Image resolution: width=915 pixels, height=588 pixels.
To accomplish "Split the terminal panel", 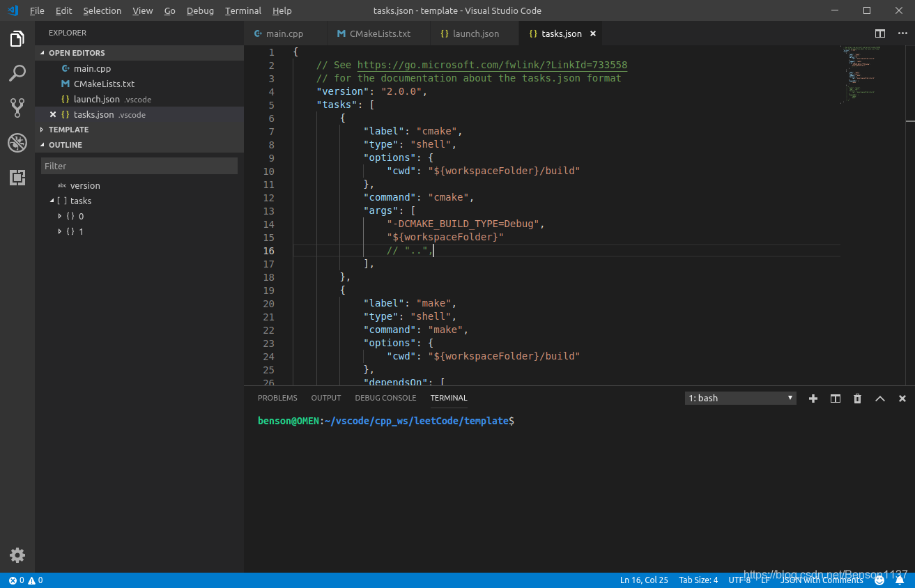I will pyautogui.click(x=835, y=399).
